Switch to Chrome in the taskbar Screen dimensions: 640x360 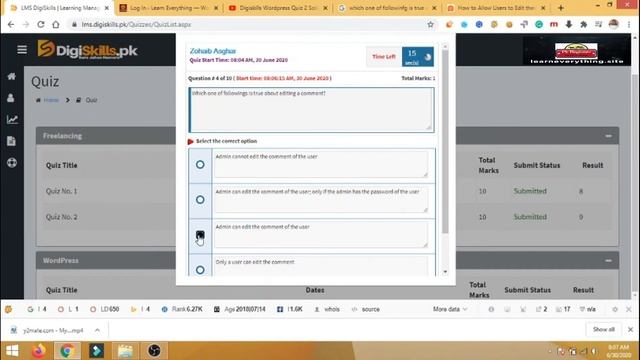click(x=67, y=351)
